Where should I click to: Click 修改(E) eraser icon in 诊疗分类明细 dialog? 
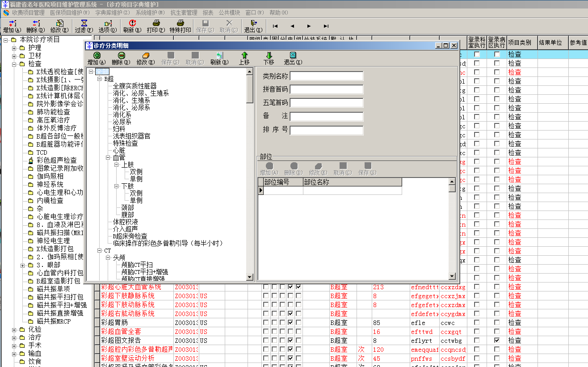145,55
